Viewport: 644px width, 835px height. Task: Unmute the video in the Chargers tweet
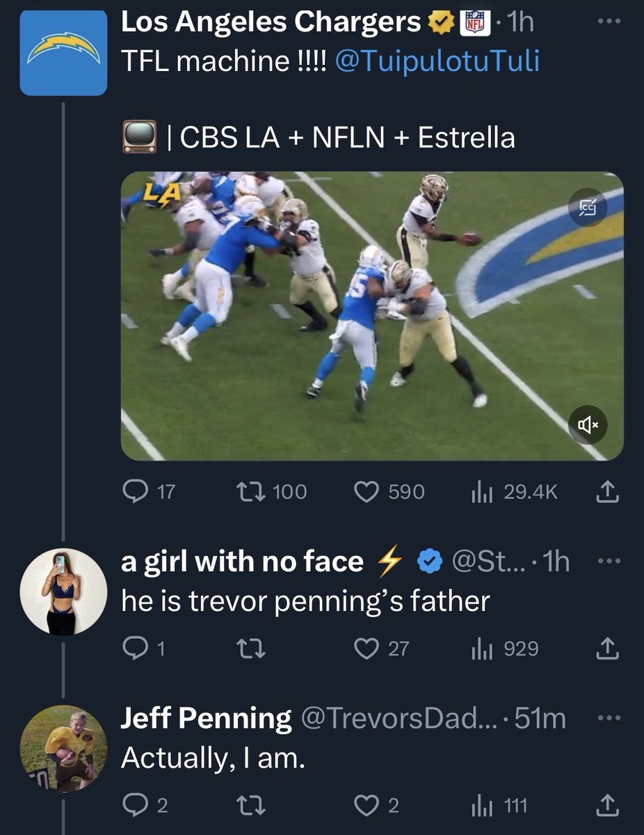588,424
